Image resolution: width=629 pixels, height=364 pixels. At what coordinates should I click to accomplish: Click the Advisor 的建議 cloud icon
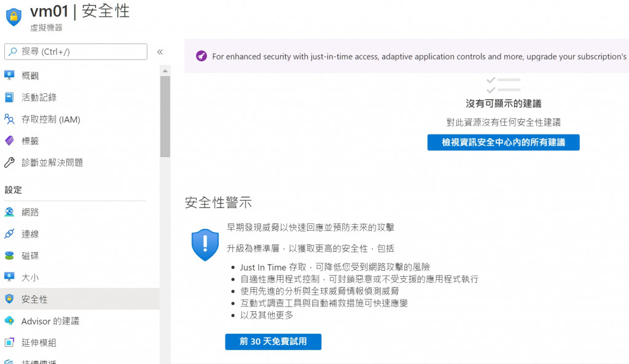[x=9, y=320]
